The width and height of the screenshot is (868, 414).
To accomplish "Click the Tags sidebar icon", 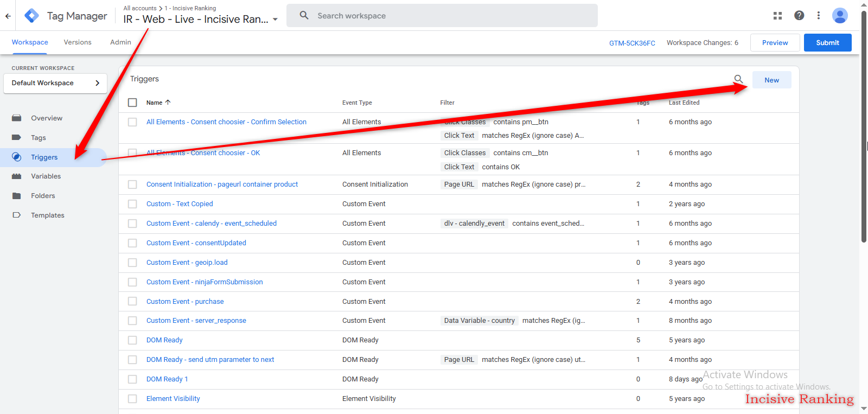I will point(17,138).
